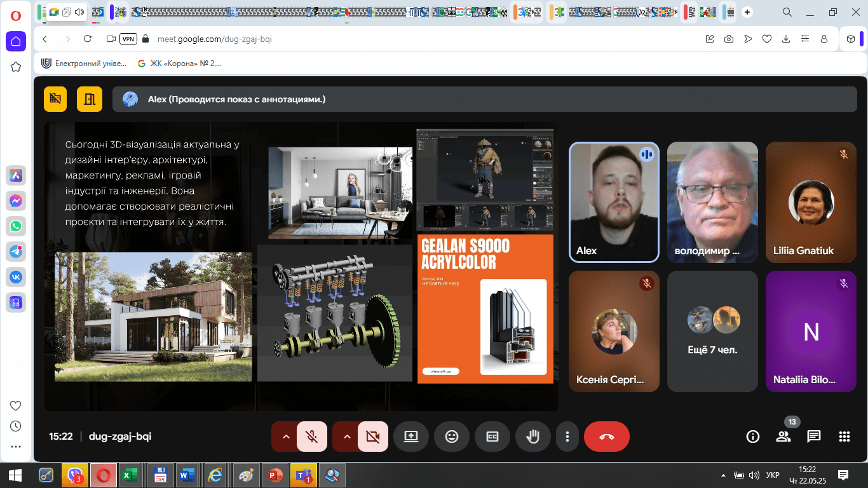Click УКР language indicator in tray
The image size is (868, 488).
coord(773,475)
